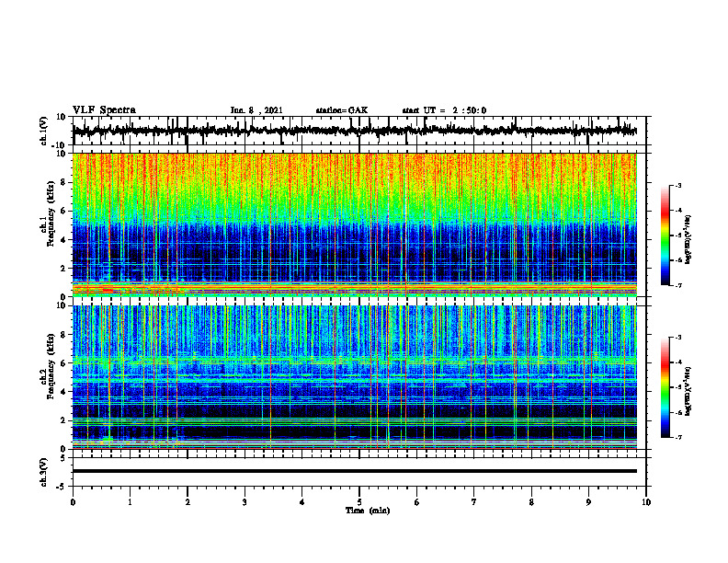
Task: Click the '2' kHz tick of ch.1 spectrogram
Action: point(63,268)
